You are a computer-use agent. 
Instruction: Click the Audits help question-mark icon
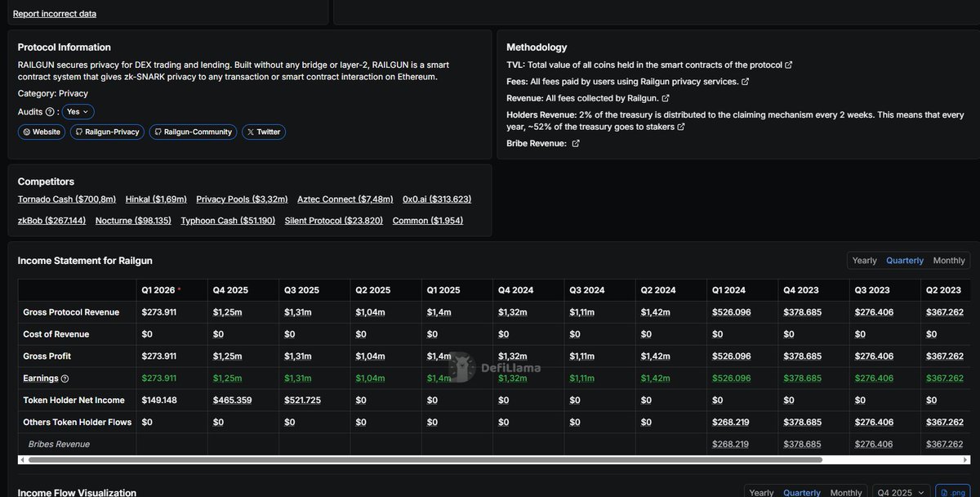(x=50, y=112)
